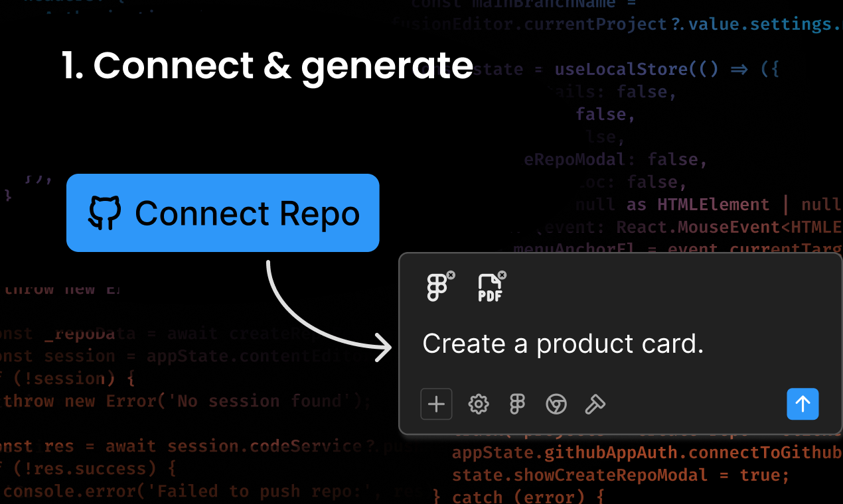
Task: Open prompt settings via gear icon
Action: pos(479,404)
